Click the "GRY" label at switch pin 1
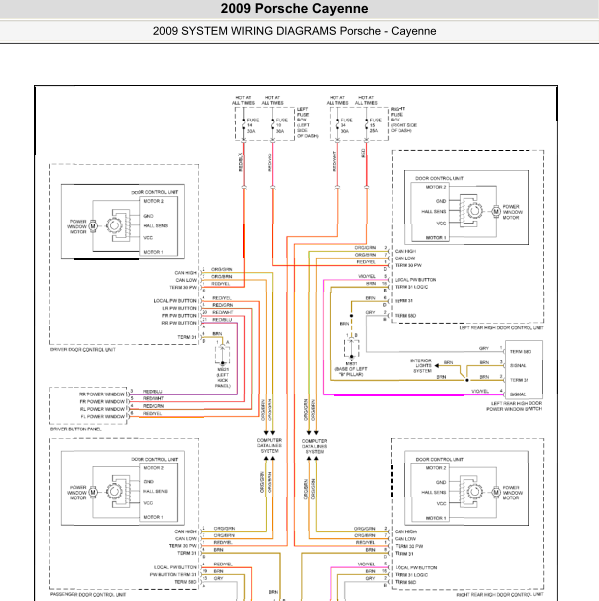The width and height of the screenshot is (599, 601). (484, 348)
